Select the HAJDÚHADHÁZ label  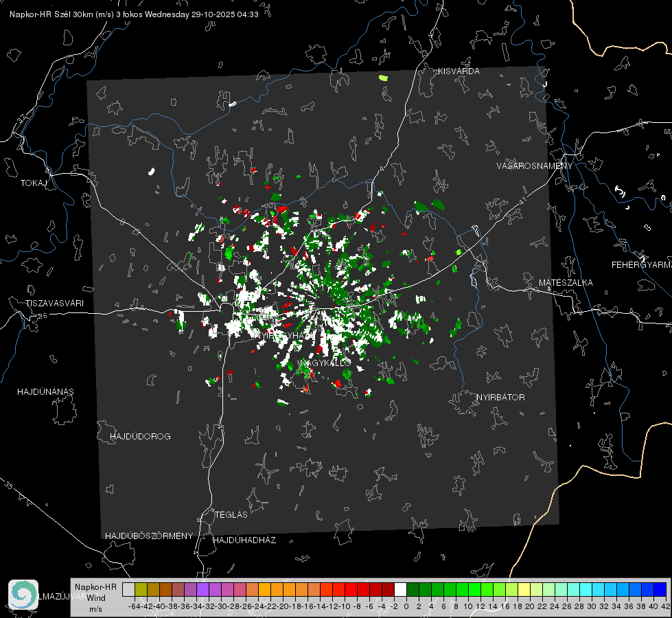pos(244,540)
